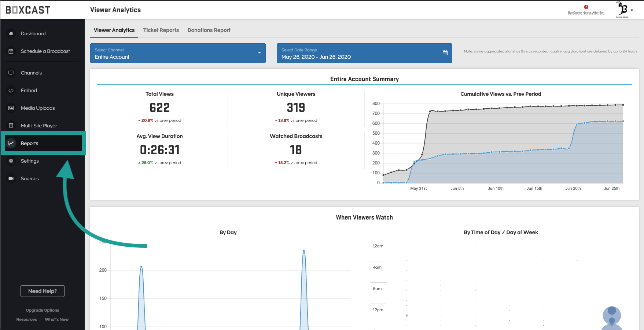
Task: Open the account profile menu arrow
Action: click(x=632, y=10)
